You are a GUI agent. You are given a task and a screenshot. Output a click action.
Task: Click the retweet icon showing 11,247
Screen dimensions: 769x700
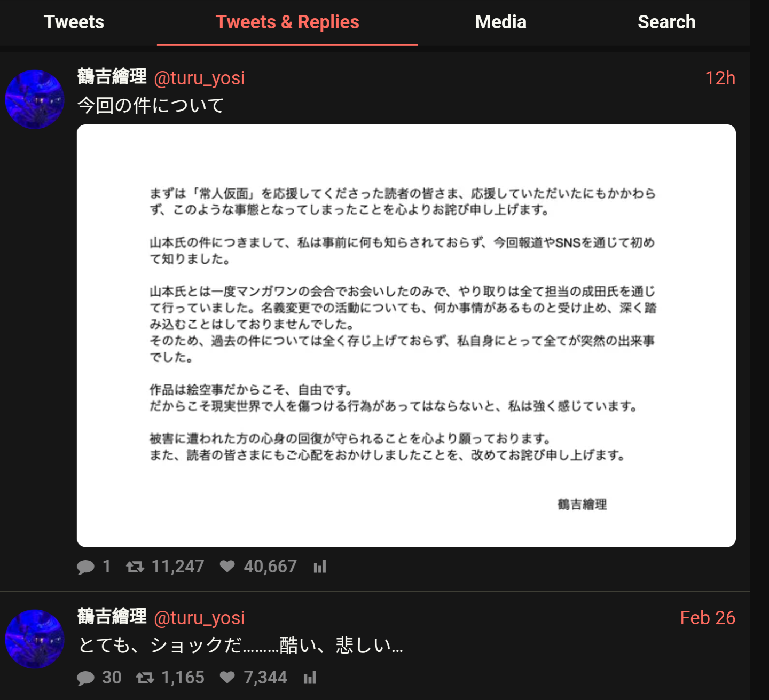(135, 567)
